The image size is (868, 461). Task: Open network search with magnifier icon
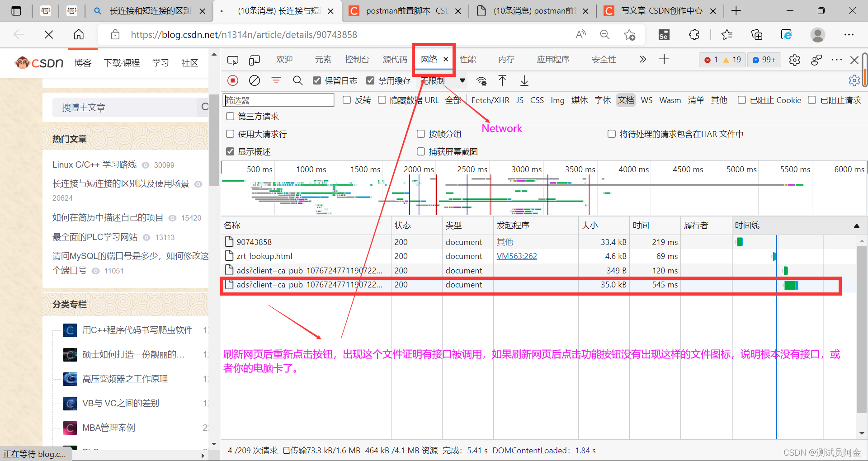(297, 80)
